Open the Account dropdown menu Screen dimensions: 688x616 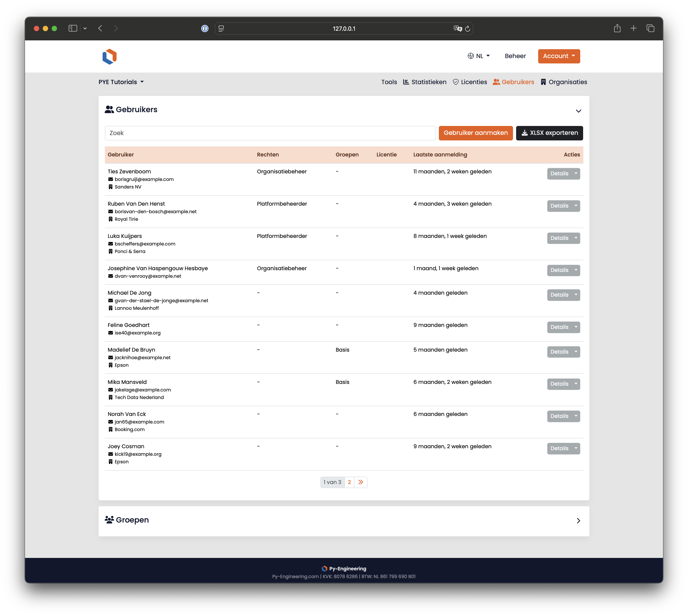coord(559,56)
